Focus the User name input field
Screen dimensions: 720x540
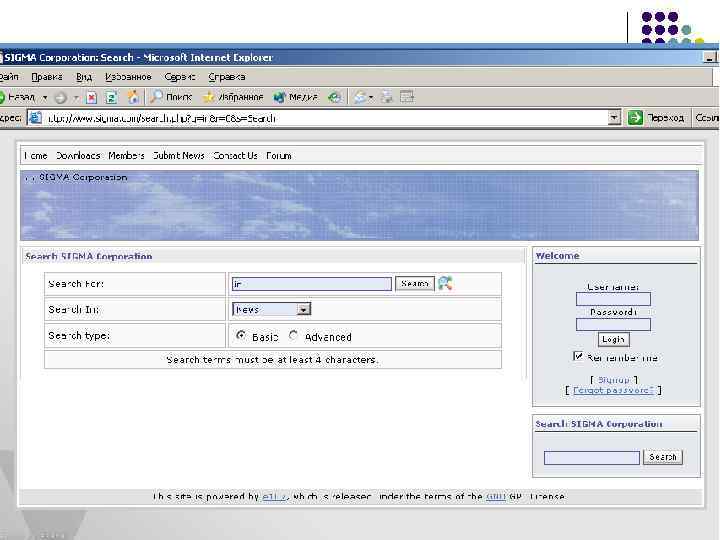tap(613, 299)
